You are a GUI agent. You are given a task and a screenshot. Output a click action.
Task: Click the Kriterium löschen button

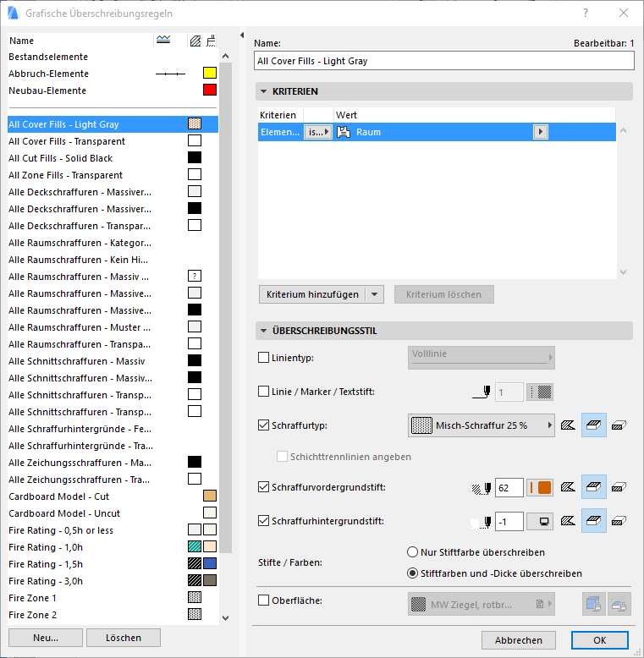pyautogui.click(x=443, y=294)
